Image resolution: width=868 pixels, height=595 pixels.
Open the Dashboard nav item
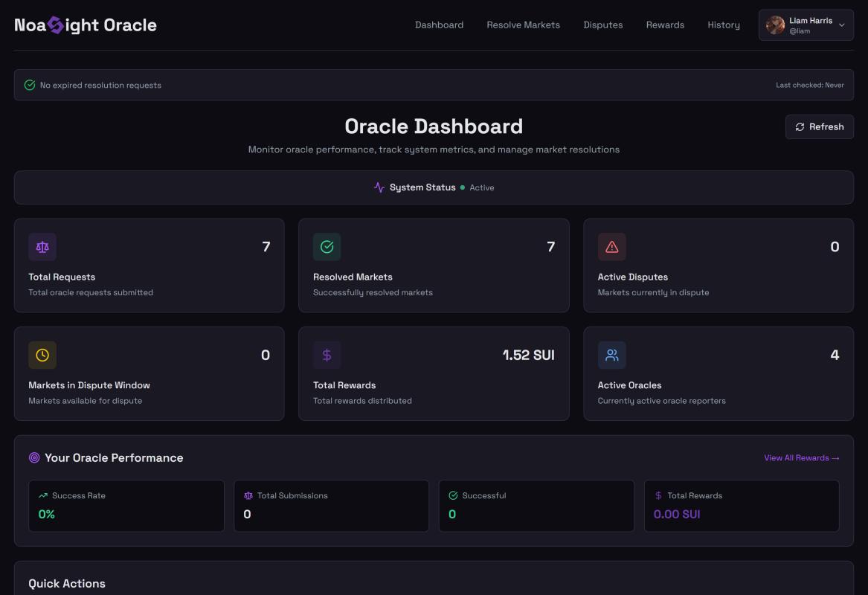[439, 25]
